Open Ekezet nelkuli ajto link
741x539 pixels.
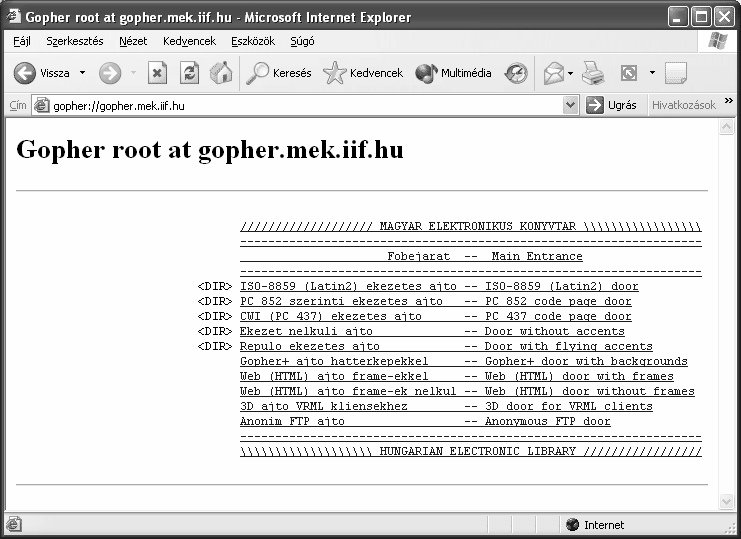click(x=432, y=332)
